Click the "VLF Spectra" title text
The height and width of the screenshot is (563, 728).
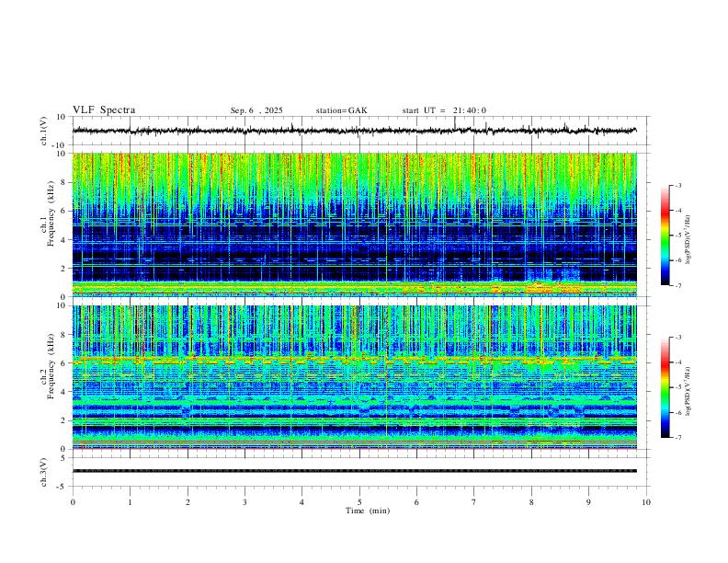click(104, 110)
